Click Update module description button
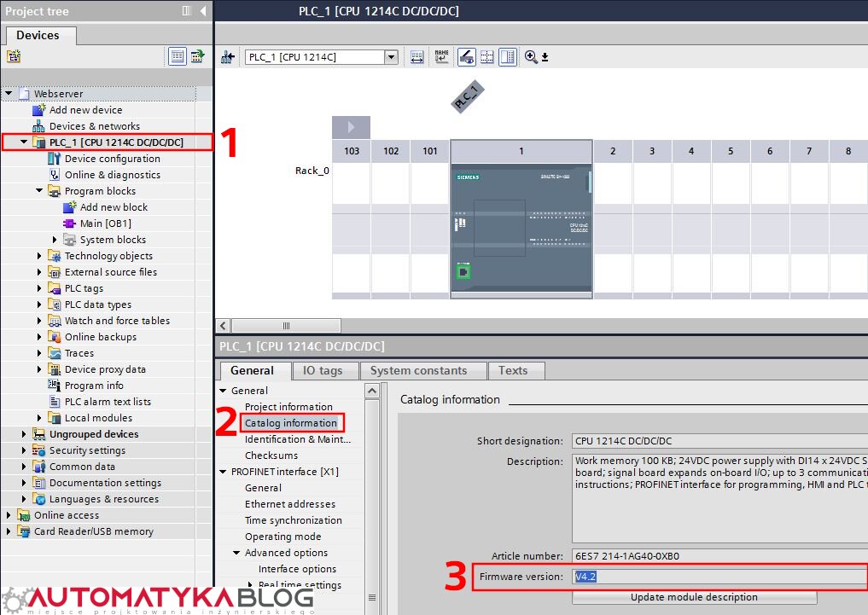The image size is (868, 615). tap(694, 597)
